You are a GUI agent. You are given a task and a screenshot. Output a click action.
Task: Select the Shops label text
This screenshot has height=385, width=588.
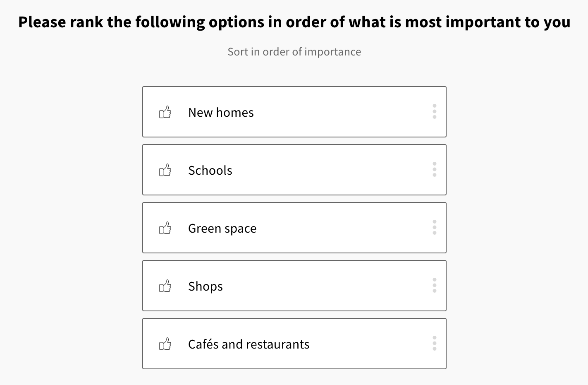(205, 286)
